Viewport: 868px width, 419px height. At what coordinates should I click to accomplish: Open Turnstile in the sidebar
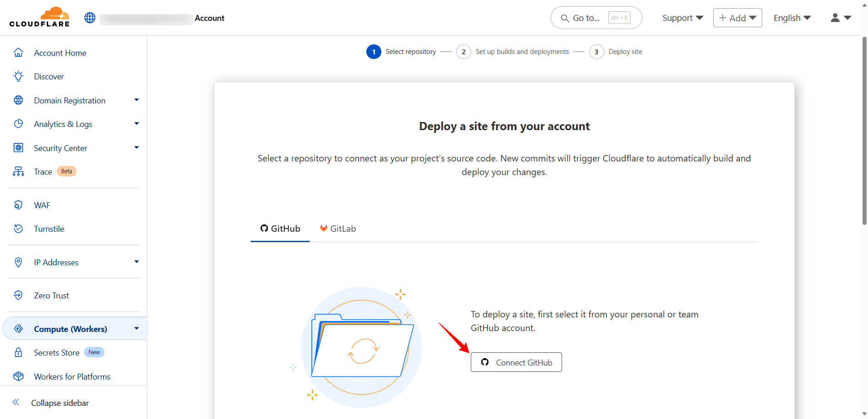tap(49, 229)
